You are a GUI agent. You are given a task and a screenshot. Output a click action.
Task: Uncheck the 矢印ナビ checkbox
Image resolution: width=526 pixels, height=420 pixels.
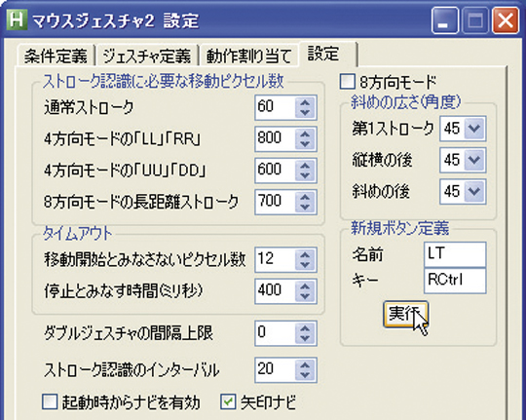click(x=228, y=401)
